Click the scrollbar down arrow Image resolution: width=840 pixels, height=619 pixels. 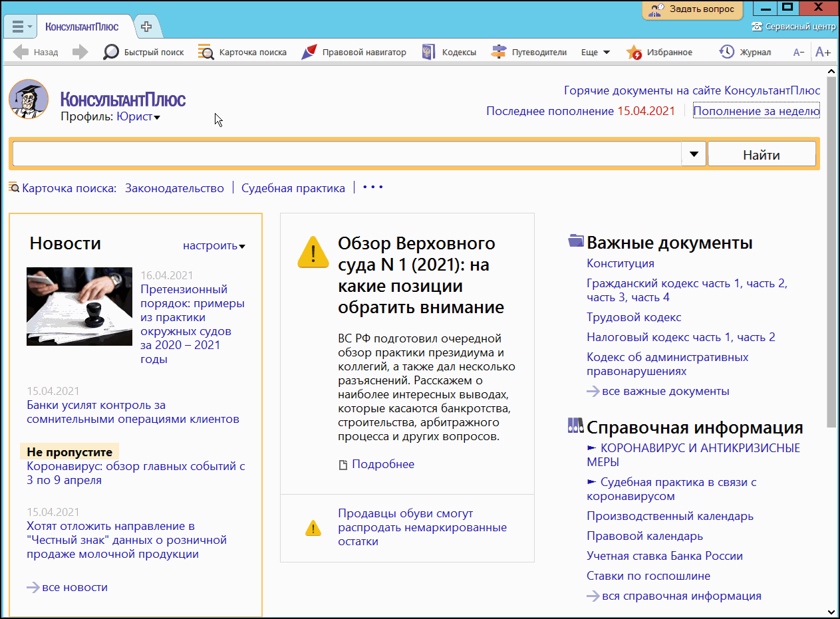[831, 611]
